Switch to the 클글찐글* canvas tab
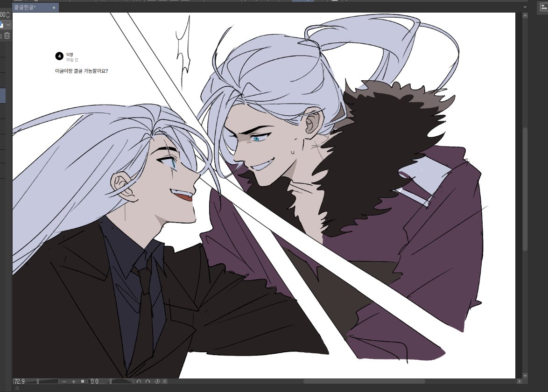The image size is (548, 392). click(x=35, y=7)
